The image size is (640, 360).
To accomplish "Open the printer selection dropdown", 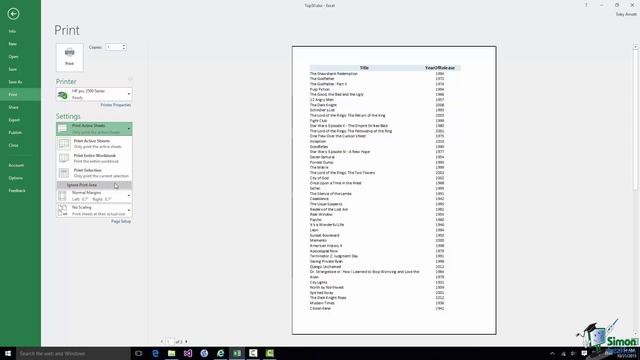I will pos(94,94).
